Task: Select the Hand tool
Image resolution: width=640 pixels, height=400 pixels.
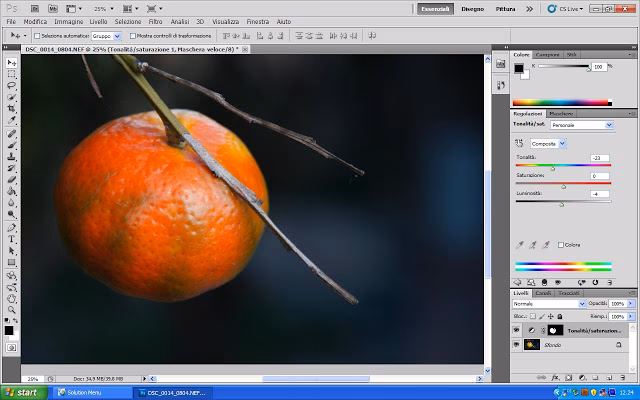Action: (11, 298)
